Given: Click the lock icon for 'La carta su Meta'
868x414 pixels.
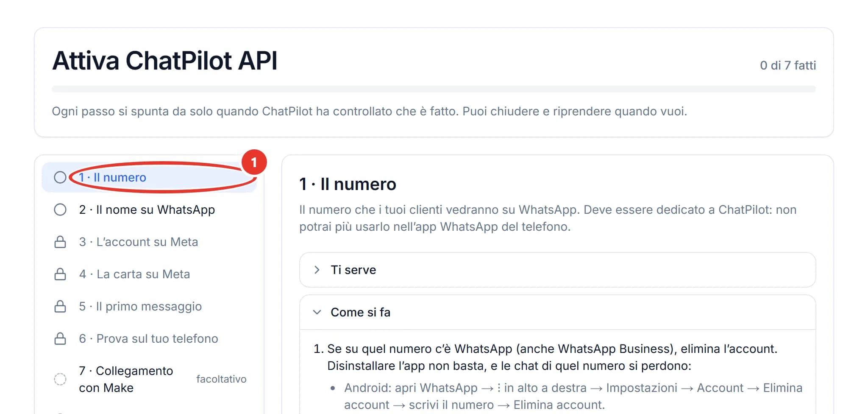Looking at the screenshot, I should click(x=60, y=274).
